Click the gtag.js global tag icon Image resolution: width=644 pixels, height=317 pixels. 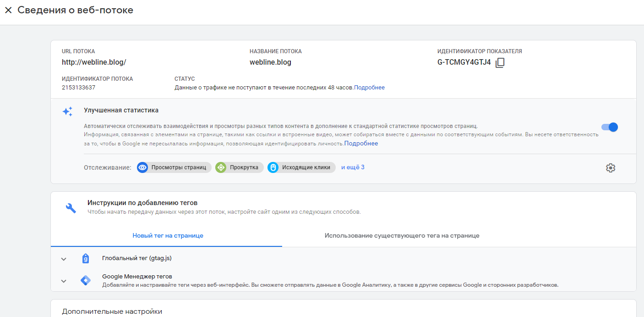86,259
